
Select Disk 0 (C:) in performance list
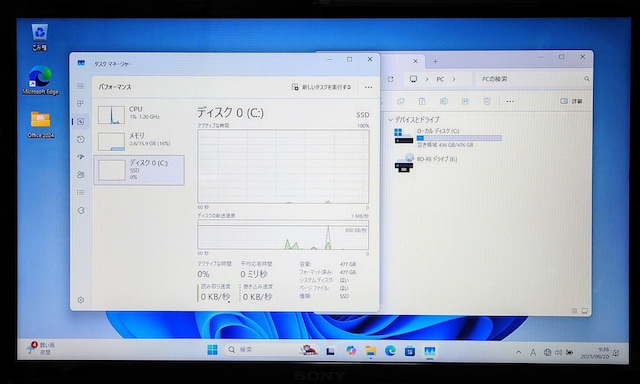click(139, 170)
